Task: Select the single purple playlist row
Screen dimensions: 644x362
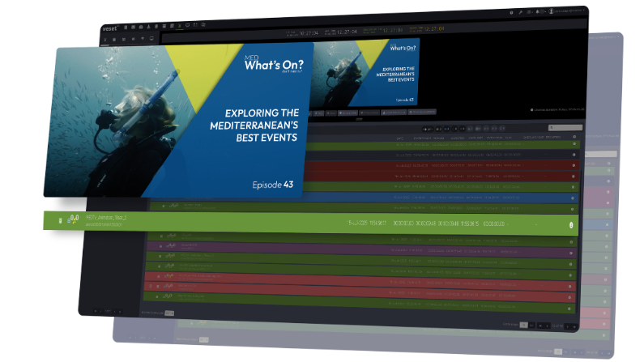Action: 362,249
